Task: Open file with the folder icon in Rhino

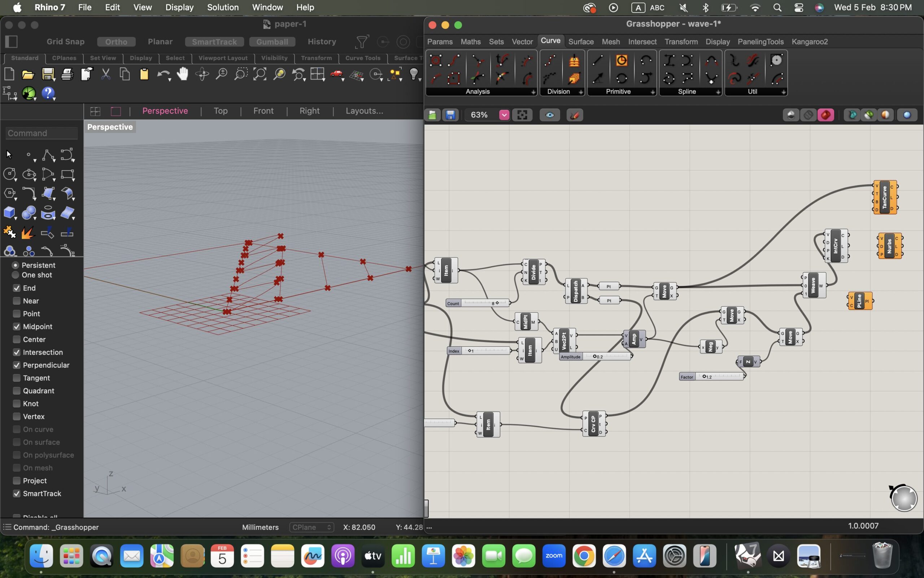Action: pyautogui.click(x=28, y=74)
